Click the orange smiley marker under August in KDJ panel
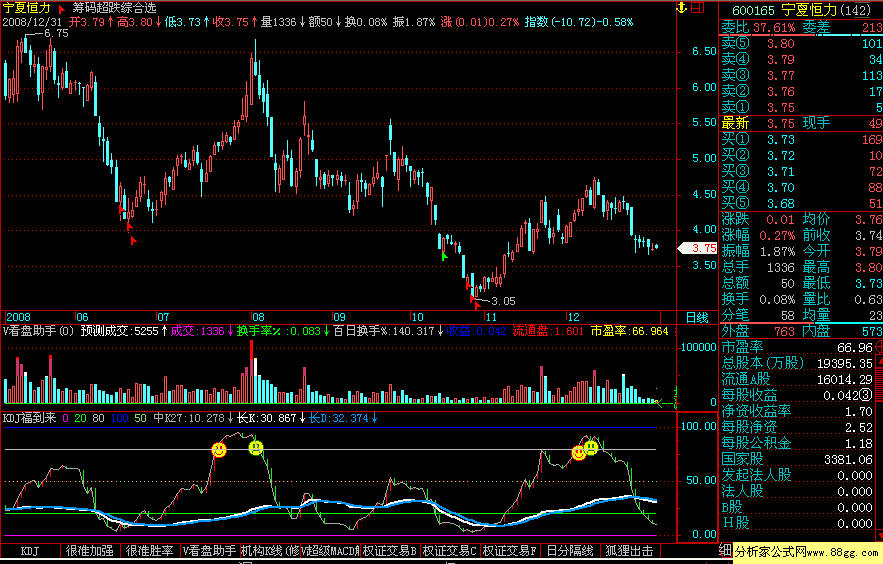883x564 pixels. 219,450
